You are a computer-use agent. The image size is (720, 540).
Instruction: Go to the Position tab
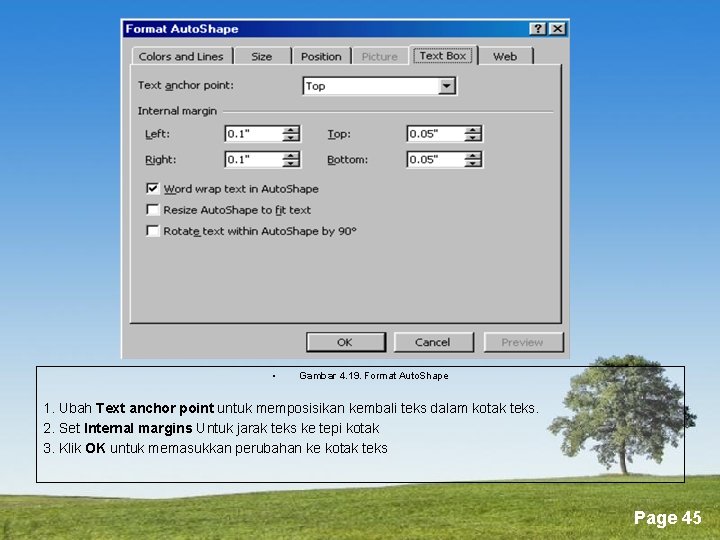click(x=321, y=56)
